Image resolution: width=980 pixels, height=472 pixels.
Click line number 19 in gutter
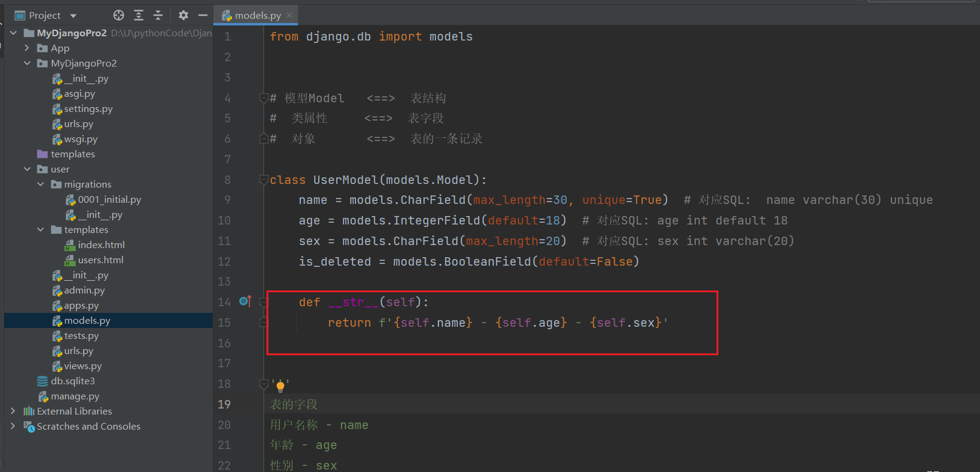pyautogui.click(x=224, y=404)
